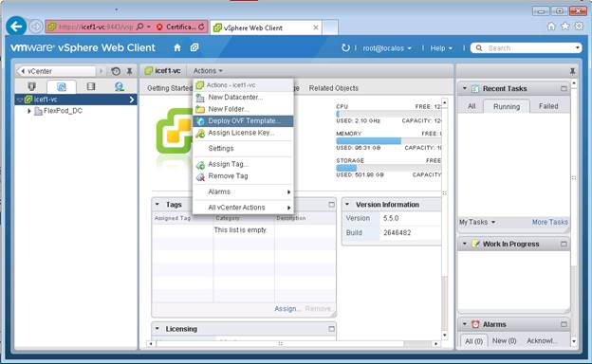The width and height of the screenshot is (592, 364).
Task: Open the vSphere home icon
Action: pyautogui.click(x=177, y=48)
